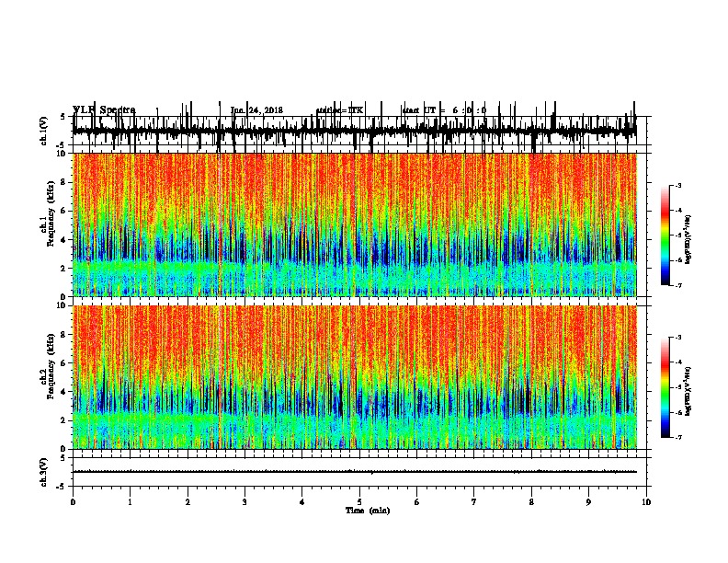
Task: Click the "8" kHz tick on ch.1 spectrogram
Action: click(x=64, y=182)
